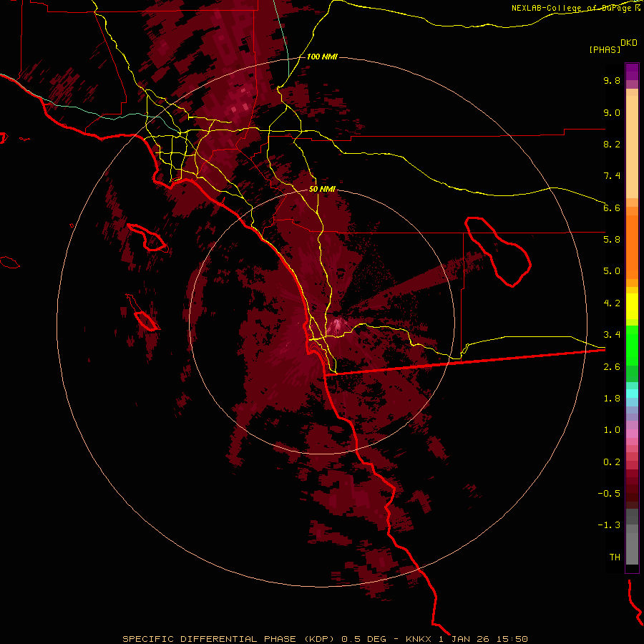Screen dimensions: 644x644
Task: Click the -1.3 scale label
Action: click(x=609, y=525)
